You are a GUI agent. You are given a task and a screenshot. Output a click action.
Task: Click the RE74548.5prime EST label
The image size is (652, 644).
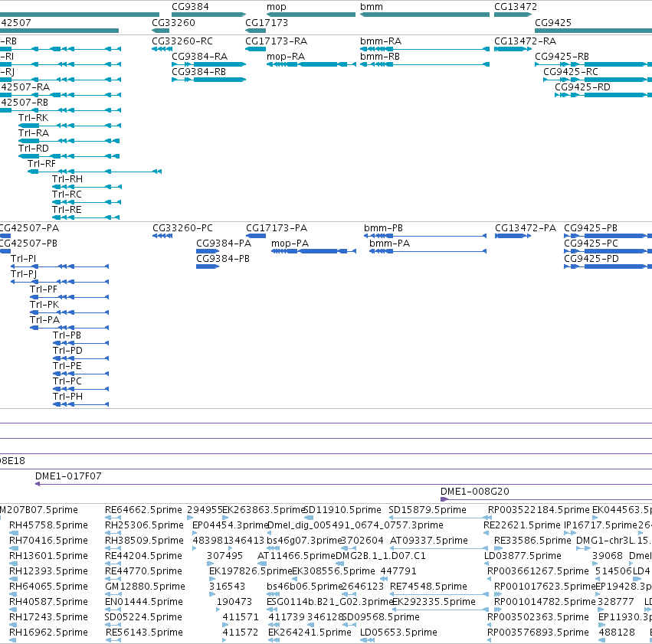(x=429, y=587)
